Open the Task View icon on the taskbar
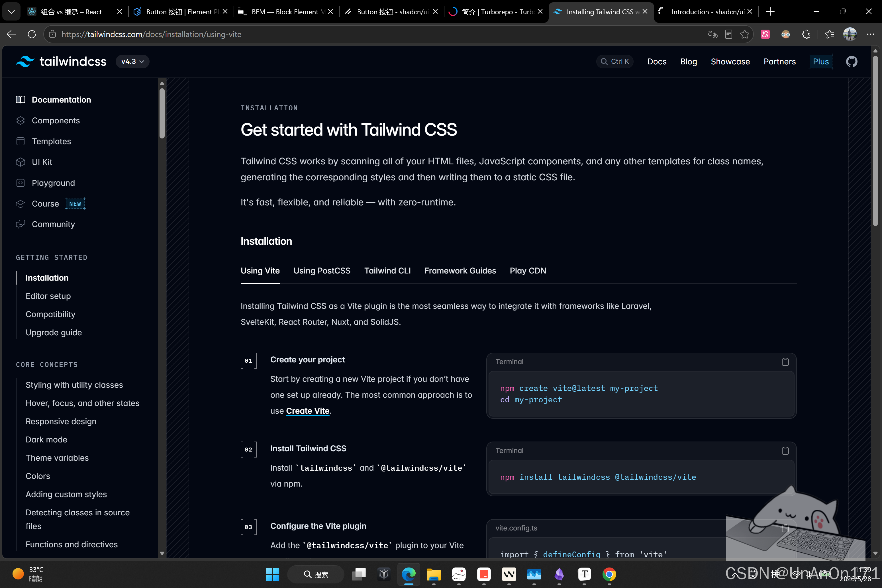The width and height of the screenshot is (882, 588). point(359,574)
